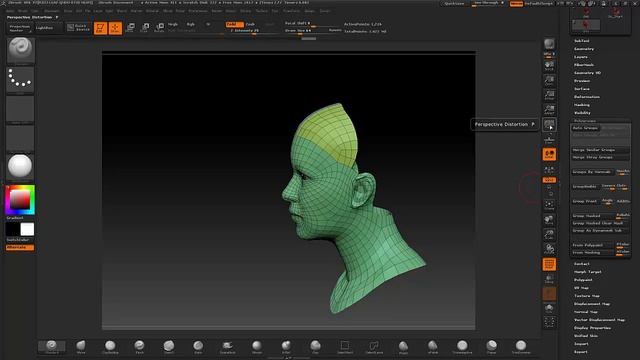Expand the Geometry section
This screenshot has height=360, width=640.
point(584,49)
